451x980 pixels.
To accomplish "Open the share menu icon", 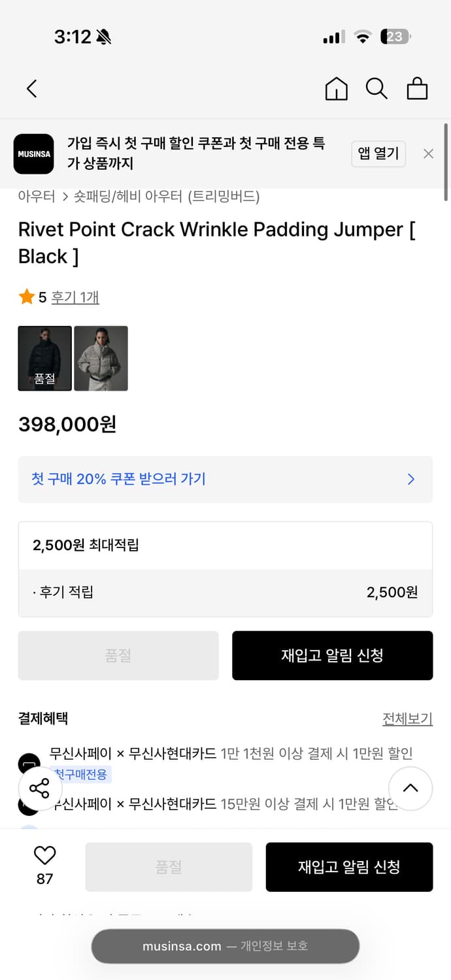I will coord(40,789).
